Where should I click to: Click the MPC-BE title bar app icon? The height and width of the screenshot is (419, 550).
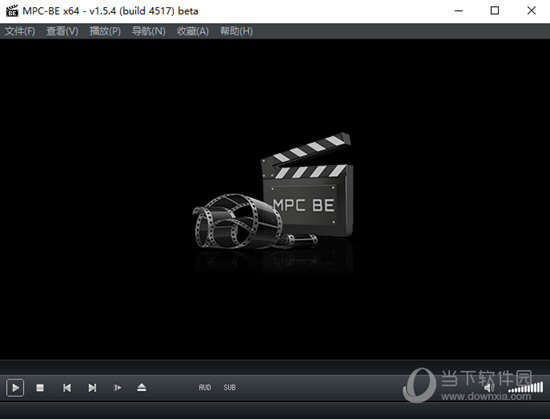click(12, 11)
